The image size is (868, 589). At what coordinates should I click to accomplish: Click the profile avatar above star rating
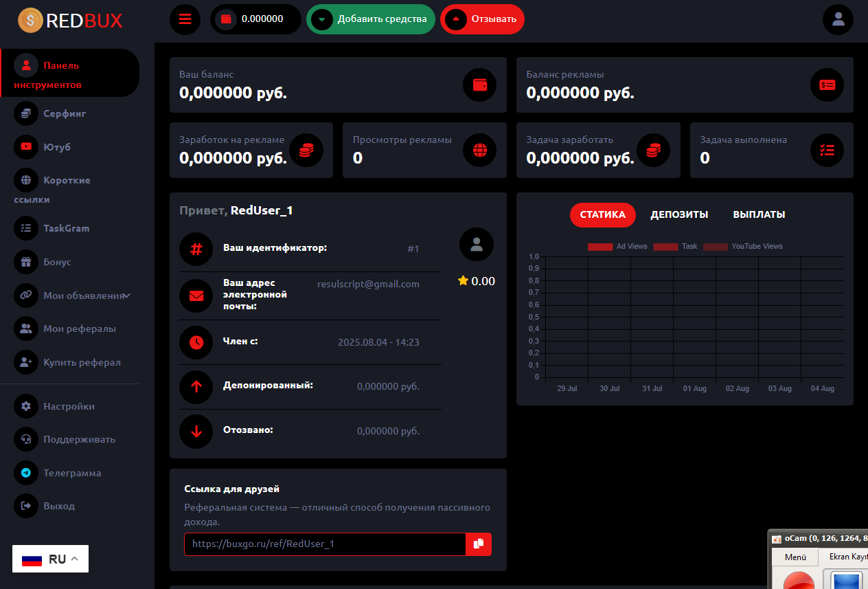point(477,244)
